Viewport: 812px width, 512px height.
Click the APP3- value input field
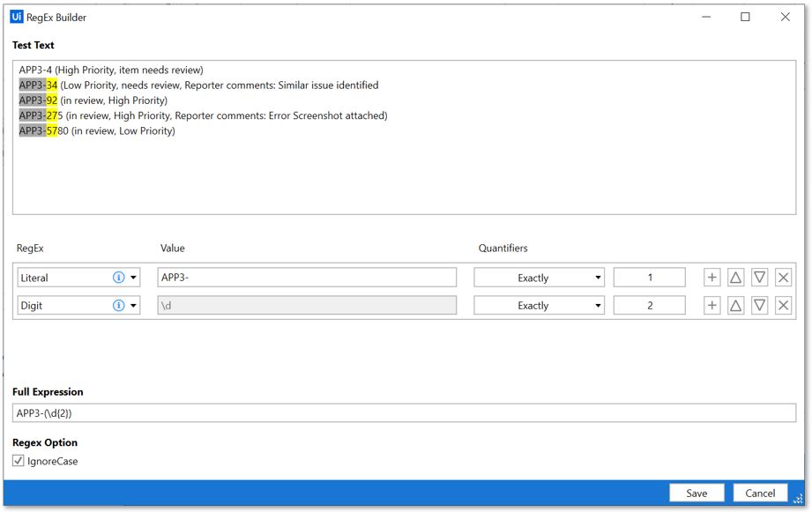tap(306, 278)
